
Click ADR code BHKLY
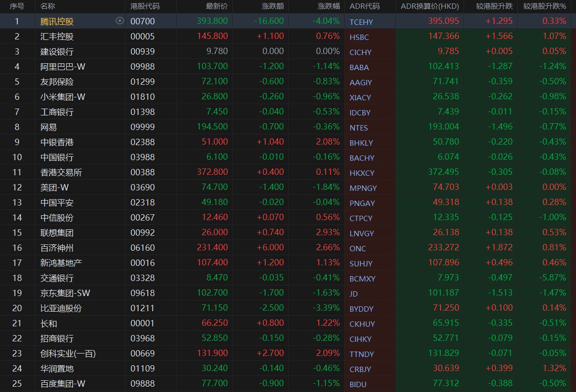pos(361,143)
